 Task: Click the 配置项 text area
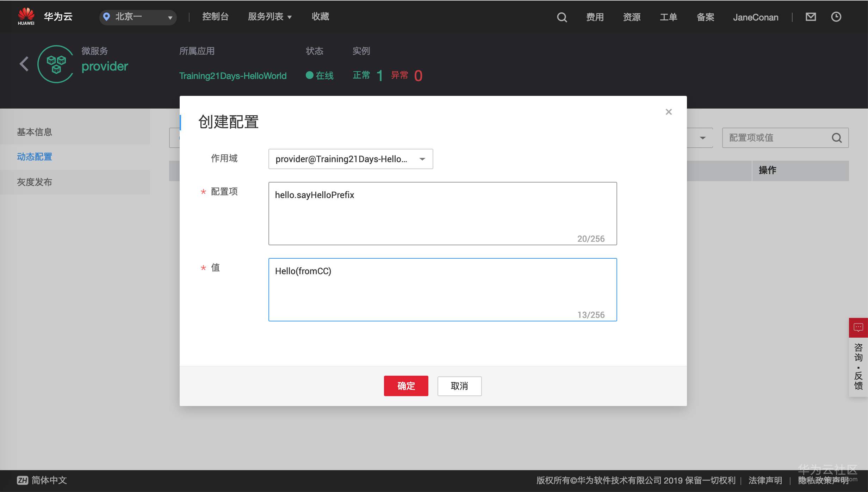click(x=442, y=213)
